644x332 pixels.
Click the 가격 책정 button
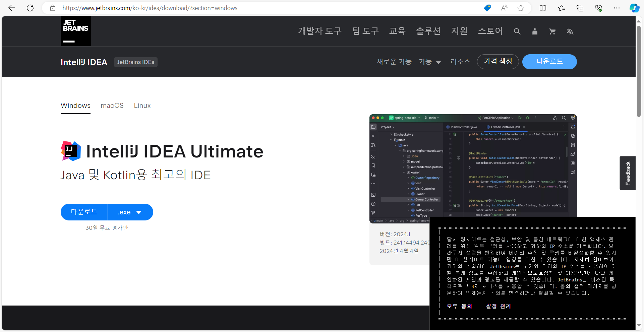pyautogui.click(x=498, y=62)
